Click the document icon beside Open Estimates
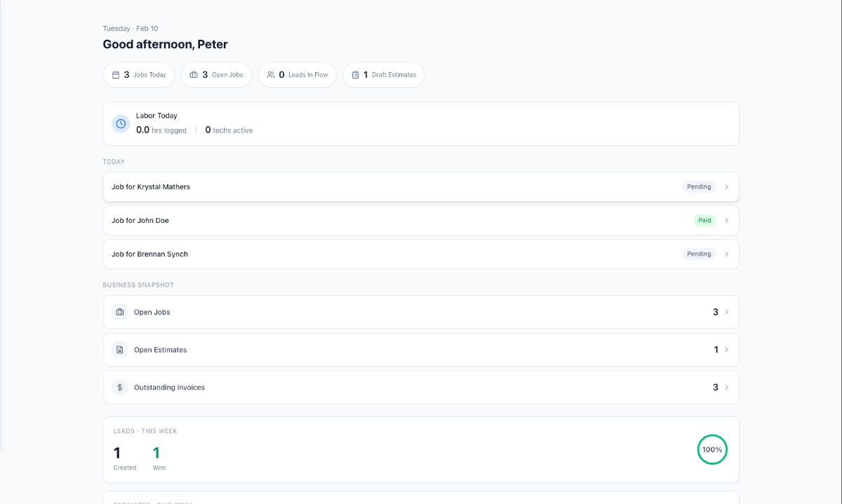 tap(120, 350)
